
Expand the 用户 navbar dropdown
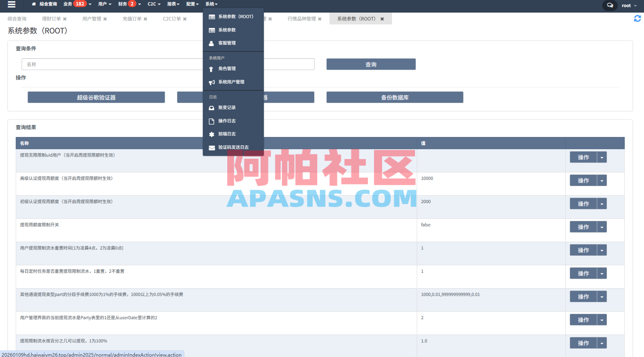(105, 4)
